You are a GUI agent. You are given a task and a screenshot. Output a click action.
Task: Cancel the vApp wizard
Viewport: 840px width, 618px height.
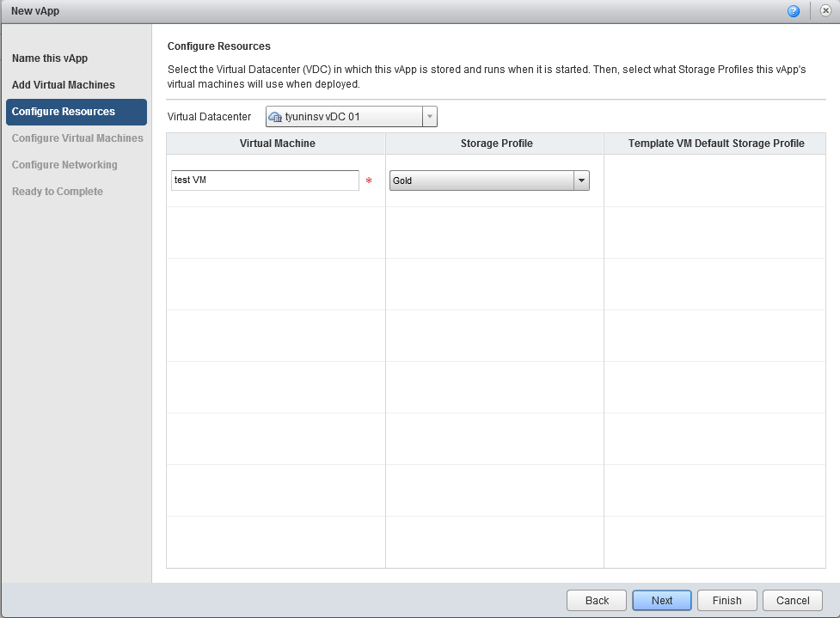coord(793,601)
